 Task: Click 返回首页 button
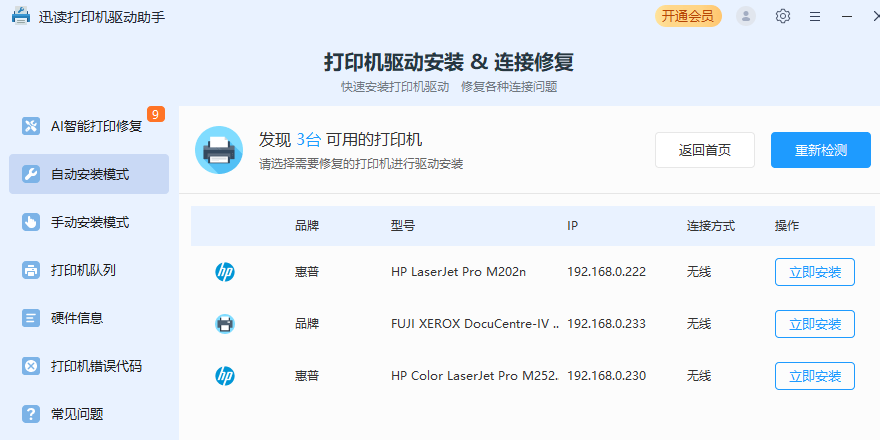coord(705,150)
